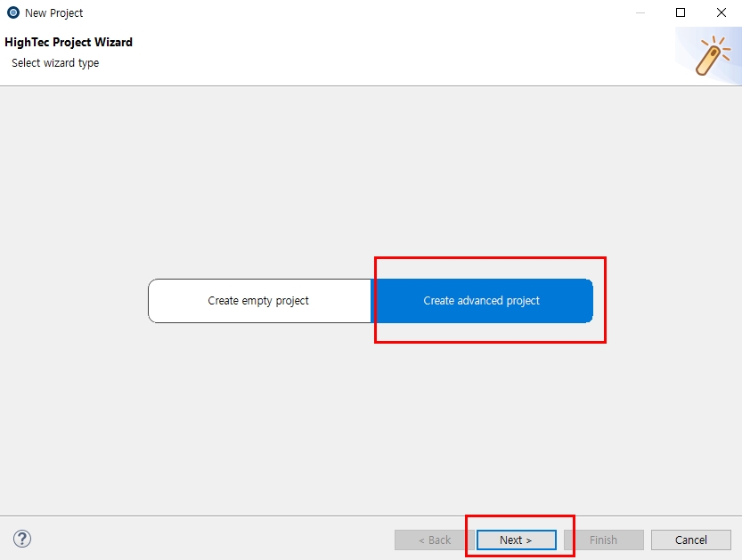Maximize the New Project window
The height and width of the screenshot is (560, 742).
pos(681,12)
